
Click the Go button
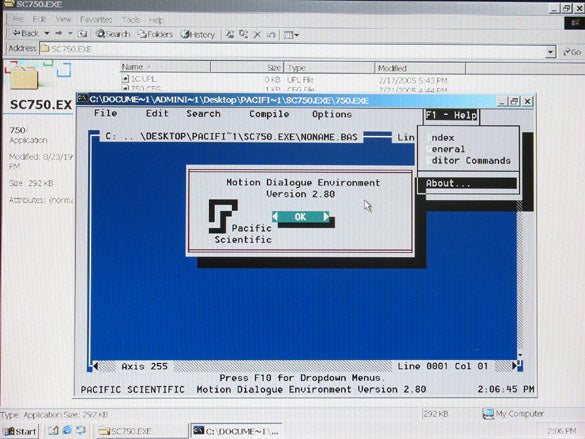coord(572,52)
